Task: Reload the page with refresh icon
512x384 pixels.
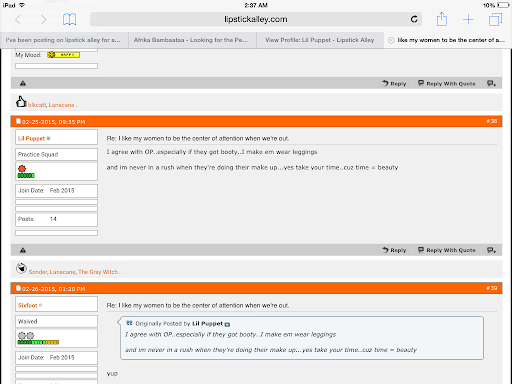Action: (x=414, y=19)
